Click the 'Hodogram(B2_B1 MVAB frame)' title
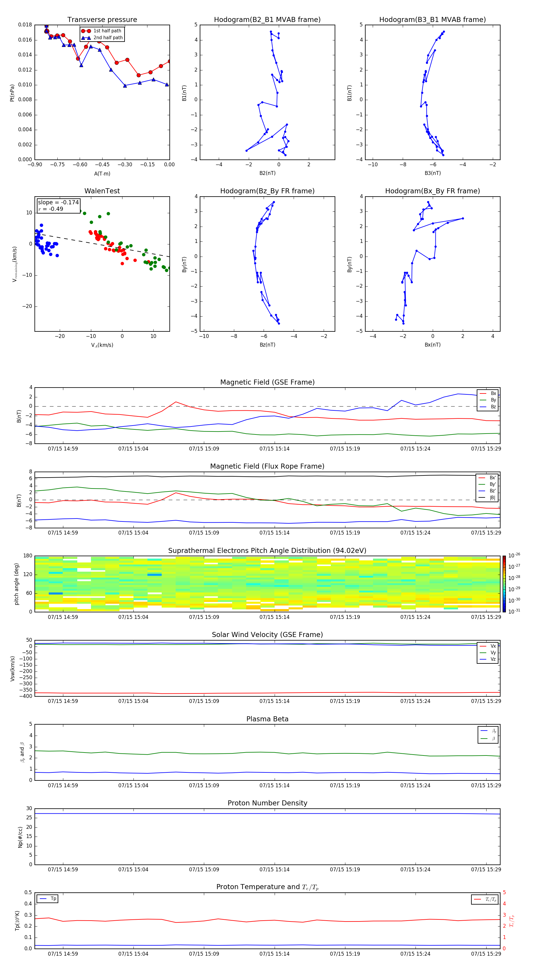 coord(267,20)
